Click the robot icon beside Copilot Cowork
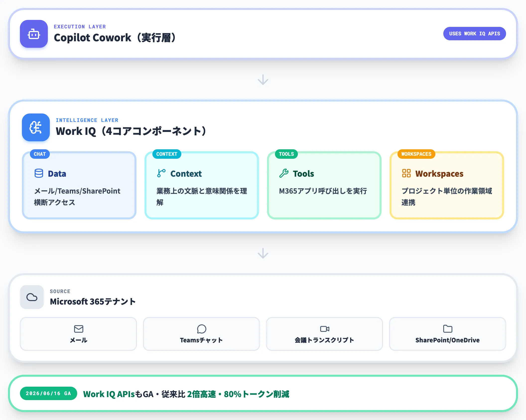The image size is (526, 420). point(34,34)
